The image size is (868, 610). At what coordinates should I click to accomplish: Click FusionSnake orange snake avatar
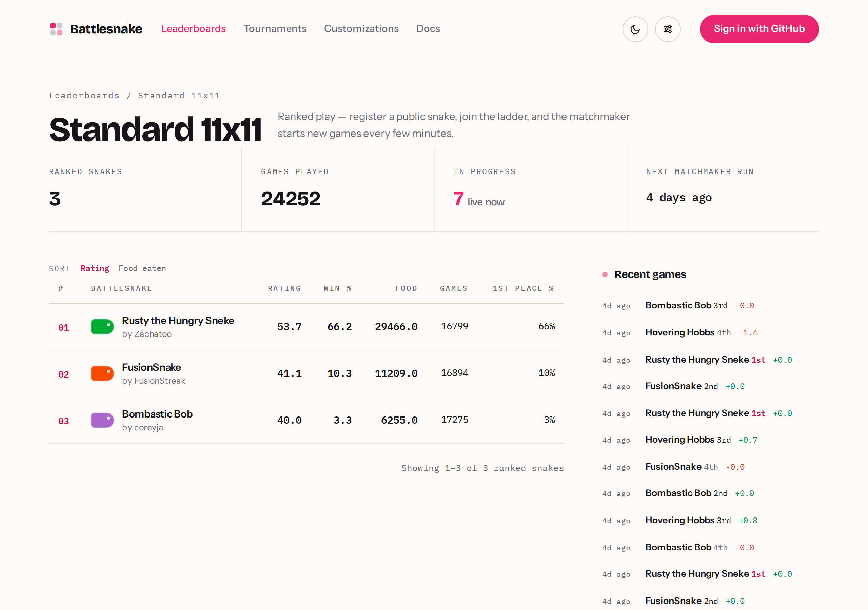[x=102, y=373]
